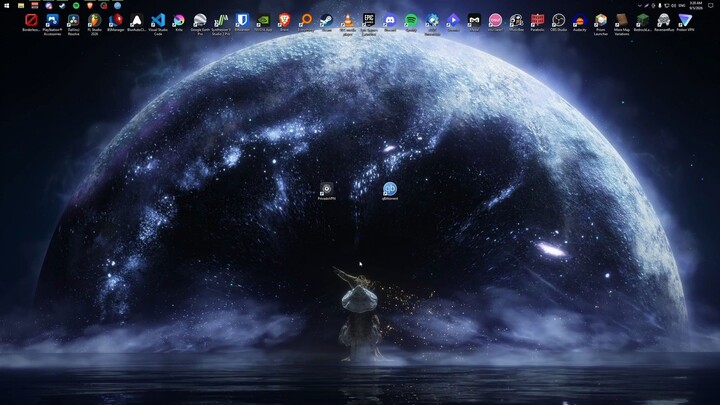Open the Discord desktop shortcut
The width and height of the screenshot is (720, 405).
pyautogui.click(x=390, y=22)
